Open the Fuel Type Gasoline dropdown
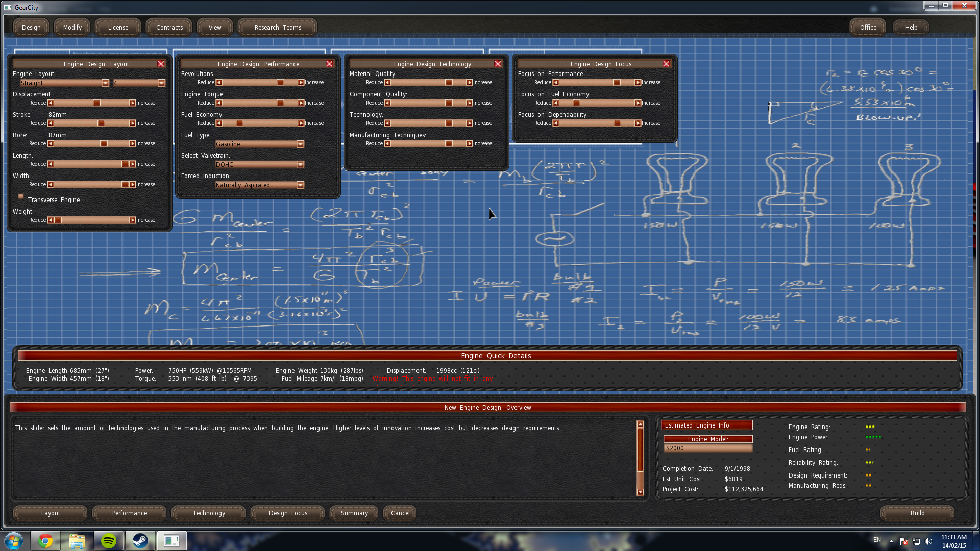Image resolution: width=980 pixels, height=551 pixels. (300, 144)
